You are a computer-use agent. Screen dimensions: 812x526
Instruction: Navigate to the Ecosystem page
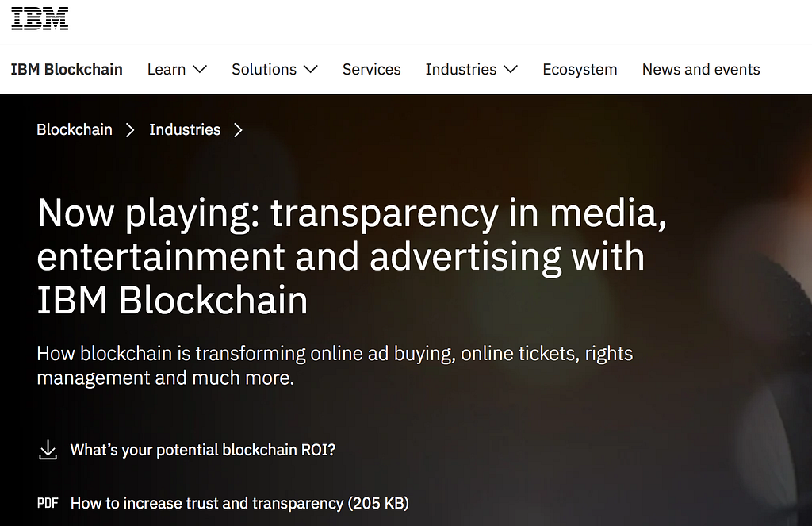tap(580, 70)
